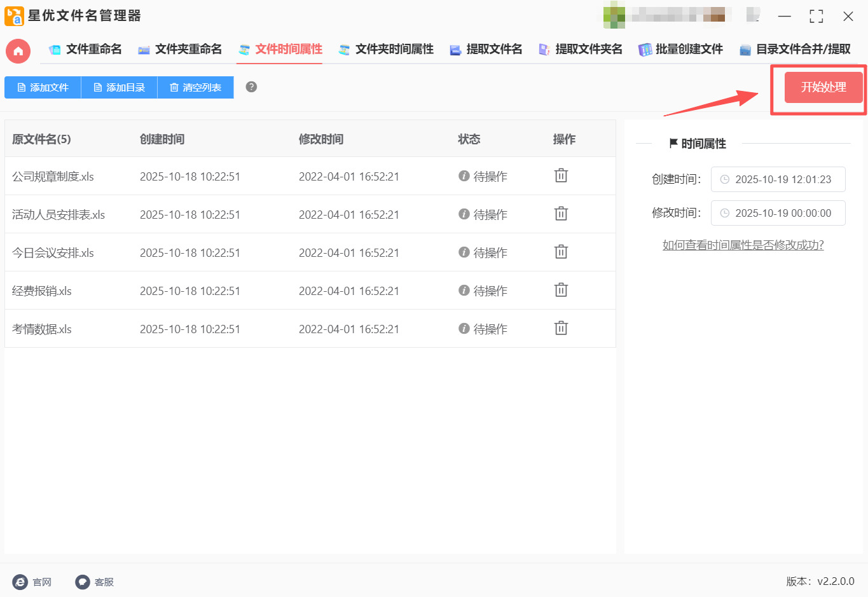The image size is (868, 597).
Task: Delete 公司规章制度.xls using trash icon
Action: point(561,175)
